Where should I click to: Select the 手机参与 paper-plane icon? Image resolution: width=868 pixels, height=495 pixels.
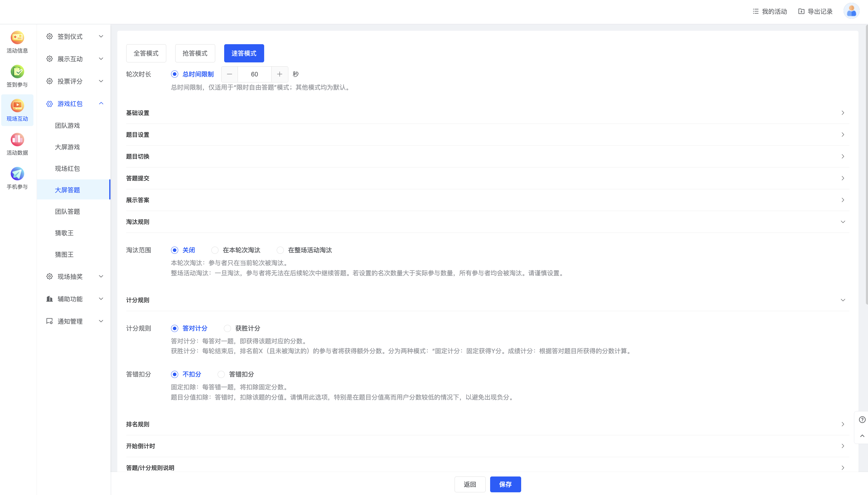point(17,174)
